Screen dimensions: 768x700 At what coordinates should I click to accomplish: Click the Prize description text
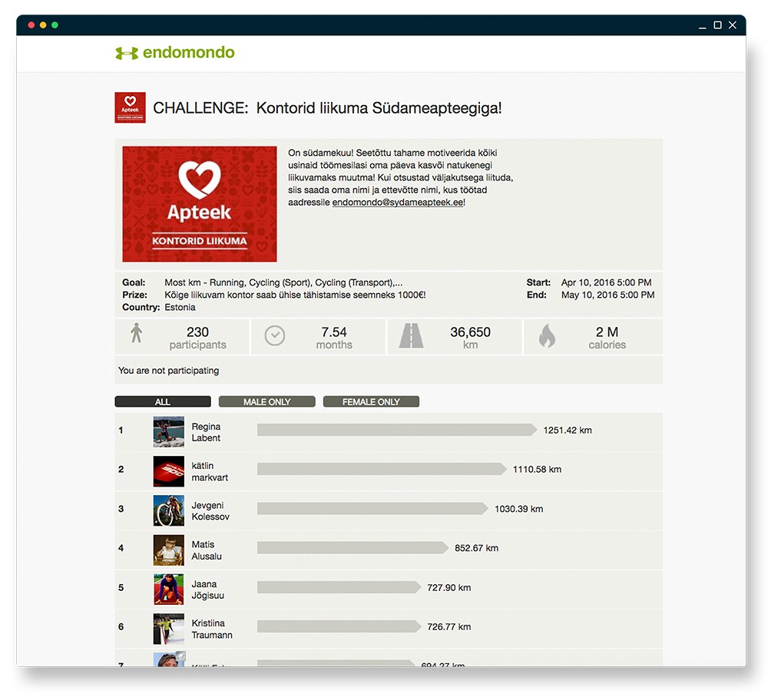[295, 295]
